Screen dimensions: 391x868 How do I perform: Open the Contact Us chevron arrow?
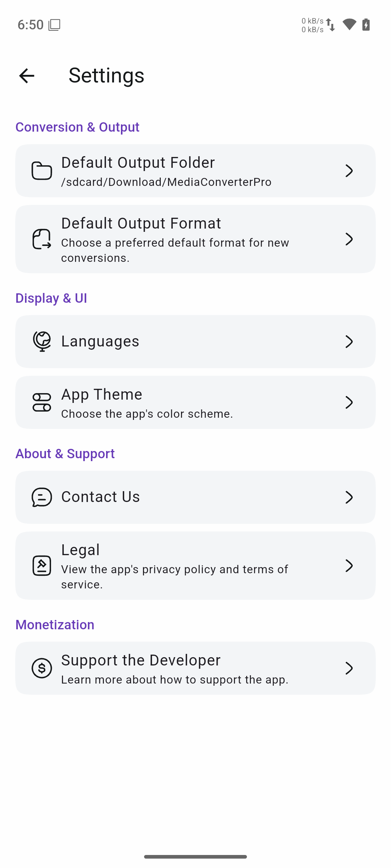tap(349, 497)
